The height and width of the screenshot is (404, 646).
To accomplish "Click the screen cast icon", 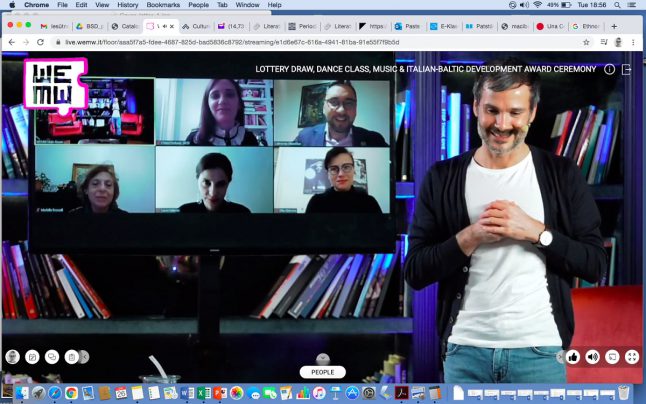I will (612, 356).
